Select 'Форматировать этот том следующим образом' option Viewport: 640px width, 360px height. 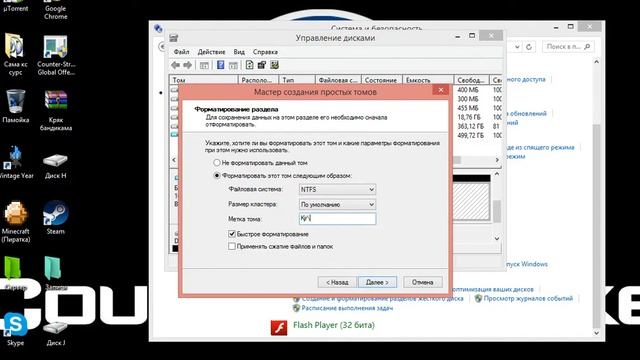pyautogui.click(x=217, y=176)
